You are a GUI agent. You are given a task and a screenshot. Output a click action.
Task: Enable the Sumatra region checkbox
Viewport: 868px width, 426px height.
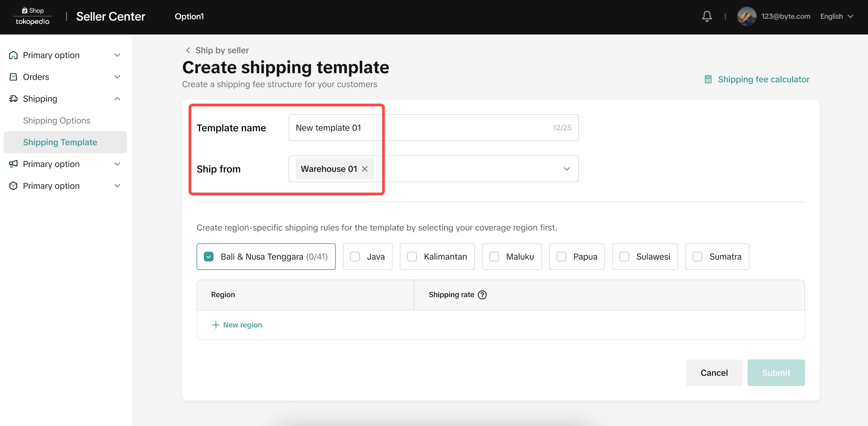point(697,257)
